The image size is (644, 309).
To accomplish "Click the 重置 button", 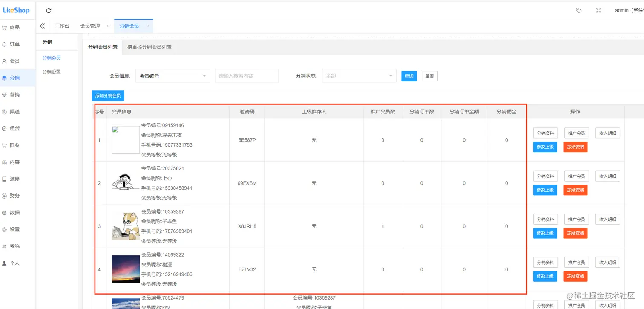I will click(x=429, y=76).
